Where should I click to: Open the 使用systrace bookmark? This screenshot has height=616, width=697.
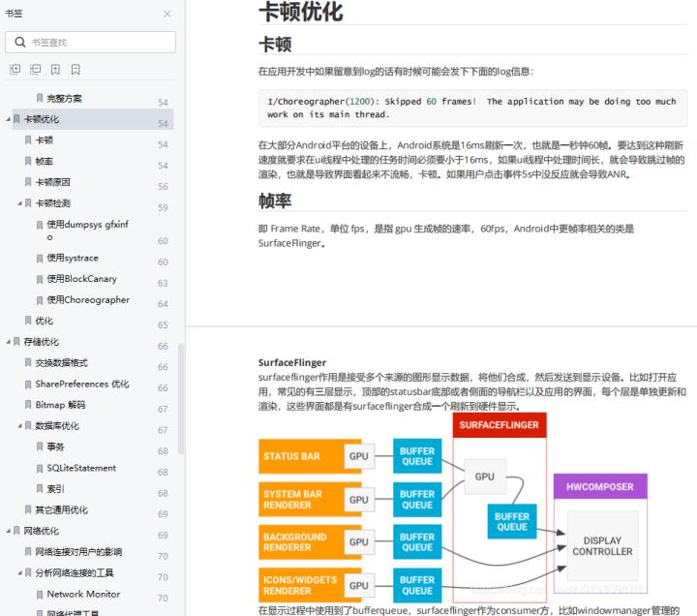(x=73, y=258)
